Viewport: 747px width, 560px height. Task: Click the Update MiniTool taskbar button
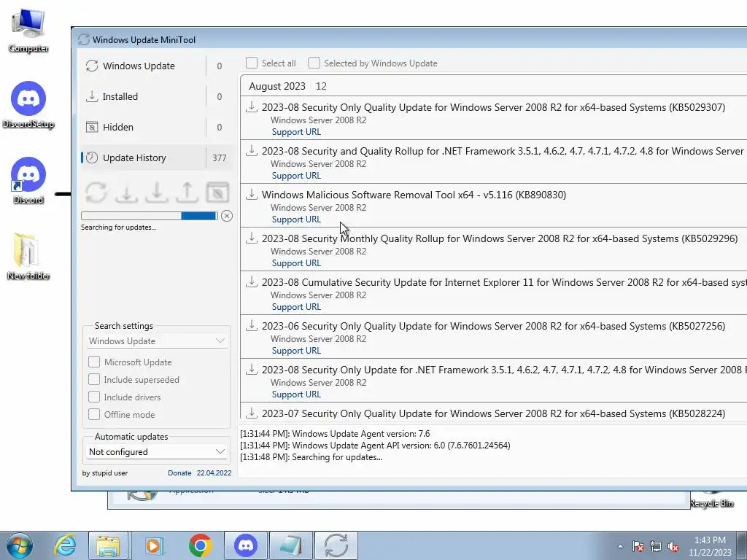[336, 545]
